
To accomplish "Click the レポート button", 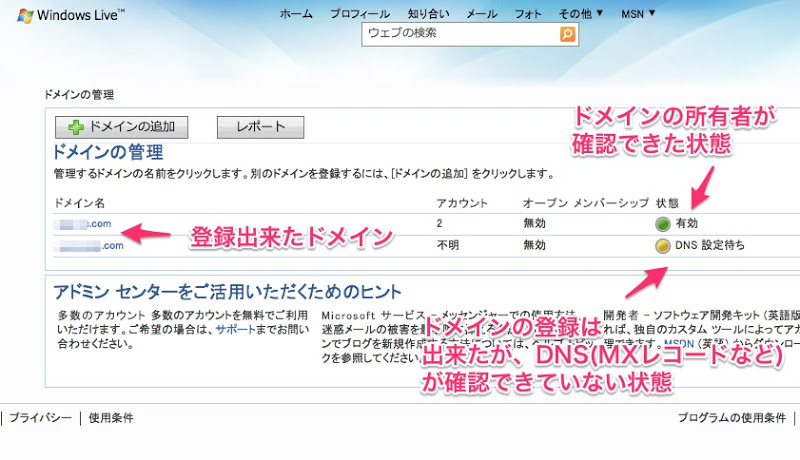I will (x=260, y=127).
